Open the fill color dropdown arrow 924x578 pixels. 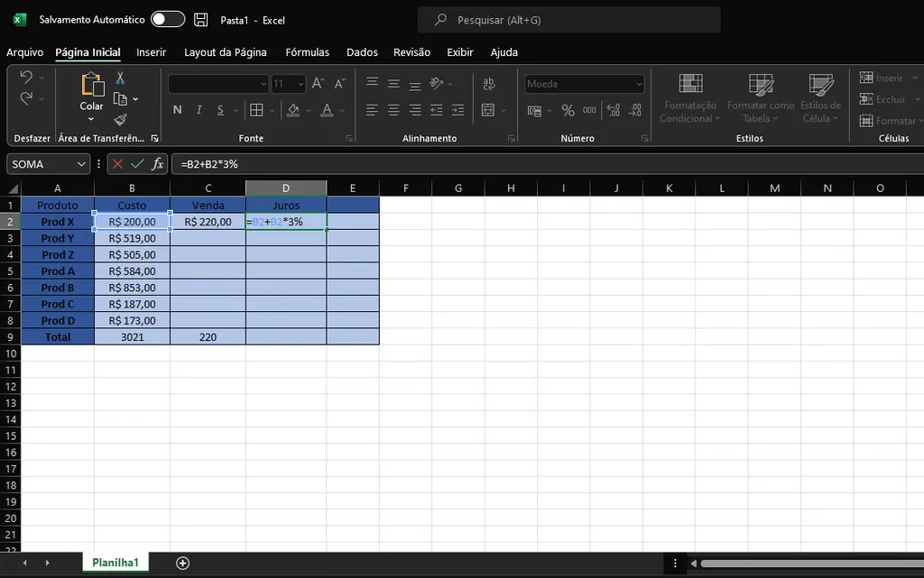308,110
